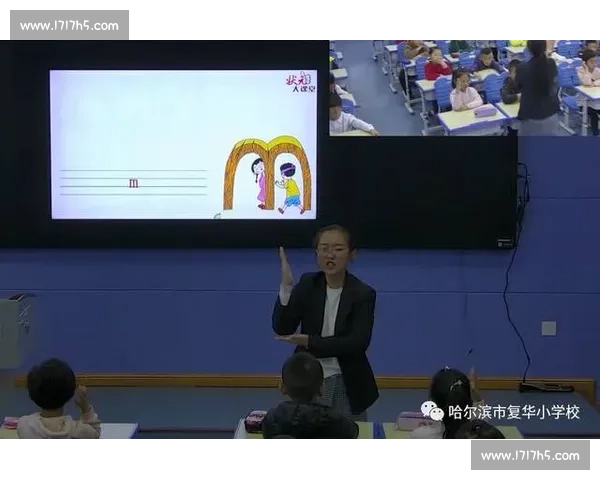Click the 状元大课堂 logo on the slide
Screen dimensions: 600x480
tap(301, 82)
